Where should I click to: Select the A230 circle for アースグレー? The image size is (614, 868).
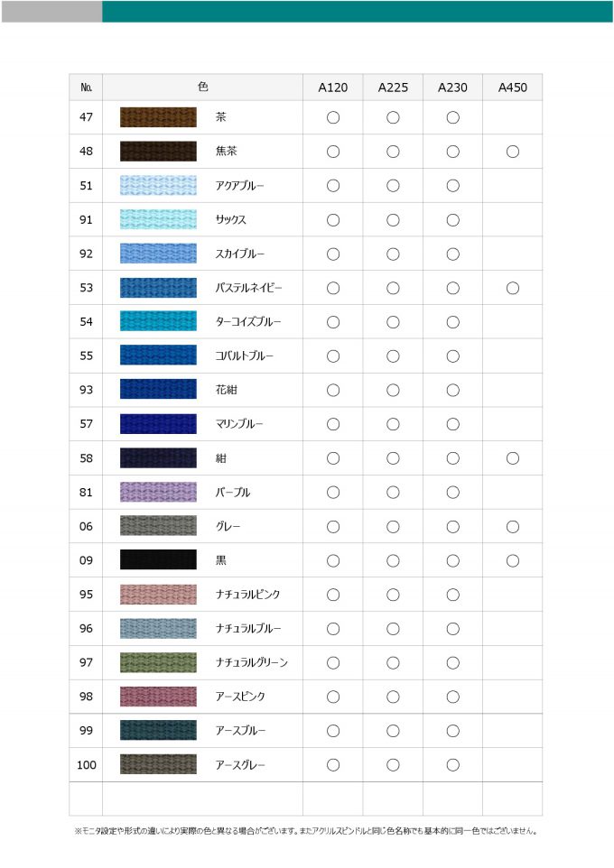[452, 765]
